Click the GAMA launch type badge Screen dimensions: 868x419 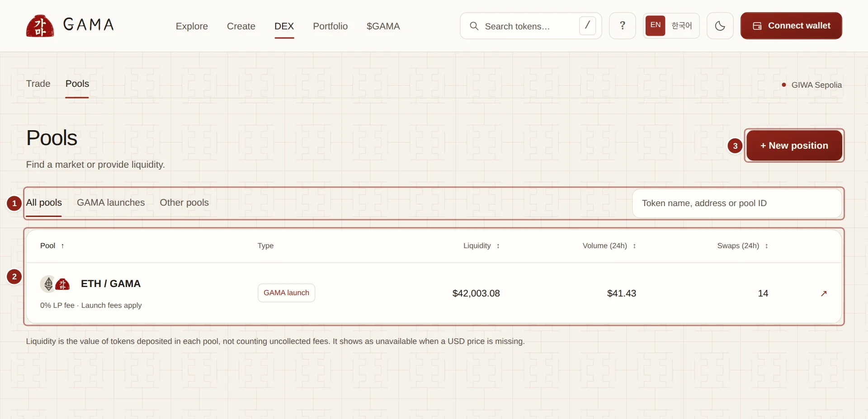(x=286, y=293)
